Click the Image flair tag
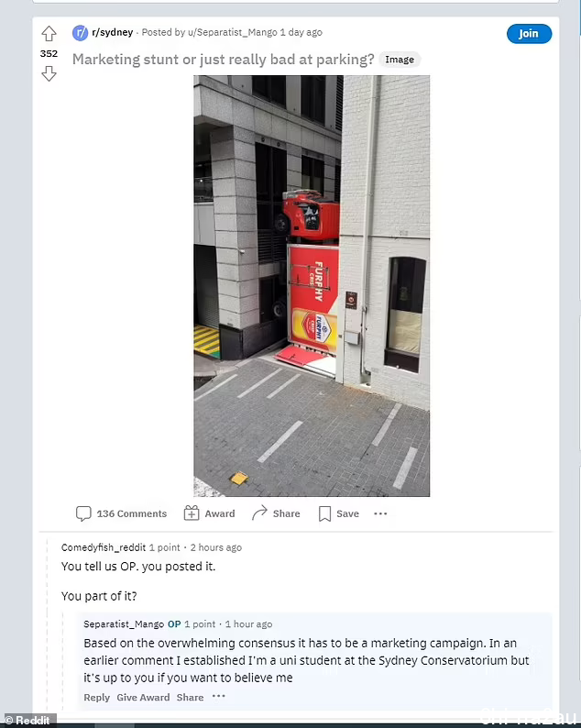This screenshot has width=581, height=728. [400, 60]
